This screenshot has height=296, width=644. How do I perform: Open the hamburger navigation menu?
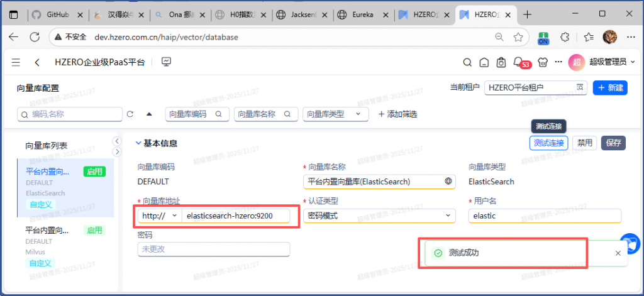tap(16, 62)
